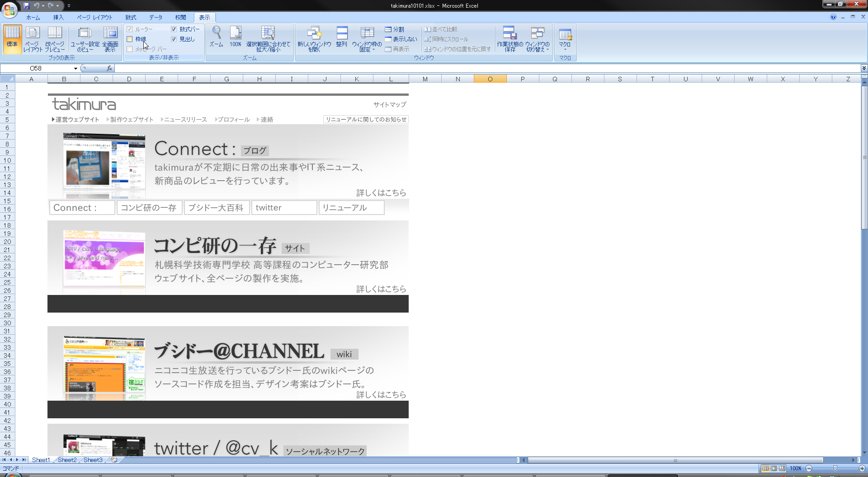Open the Undo history dropdown arrow

click(x=42, y=6)
